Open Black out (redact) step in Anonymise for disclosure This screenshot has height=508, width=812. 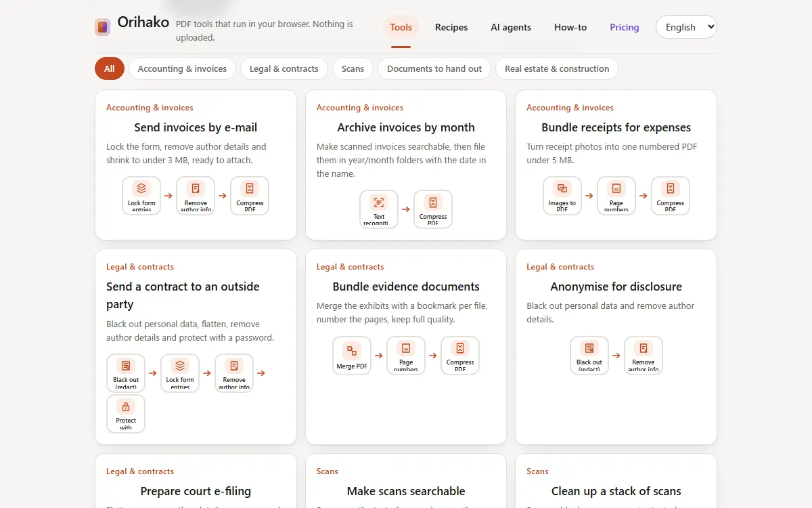589,356
